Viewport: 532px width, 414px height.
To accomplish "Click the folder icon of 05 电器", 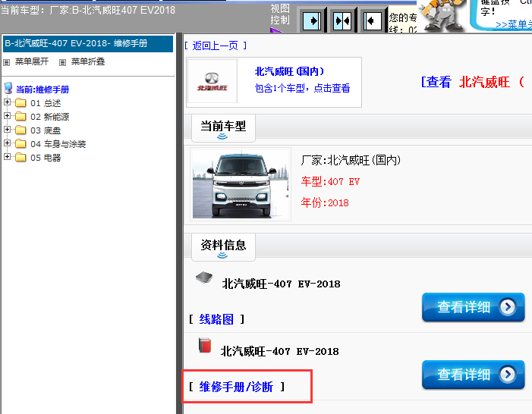I will 20,157.
